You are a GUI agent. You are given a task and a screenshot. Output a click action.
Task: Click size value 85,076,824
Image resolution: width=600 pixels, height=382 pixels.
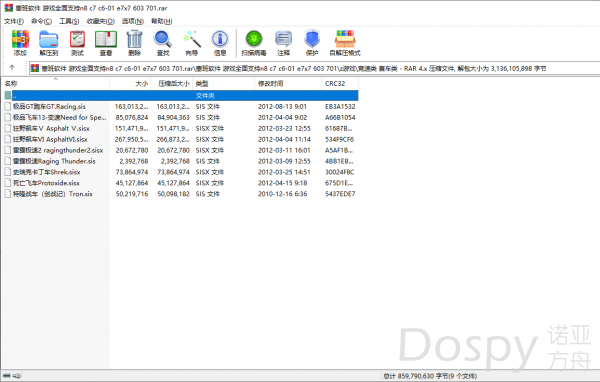pos(132,117)
